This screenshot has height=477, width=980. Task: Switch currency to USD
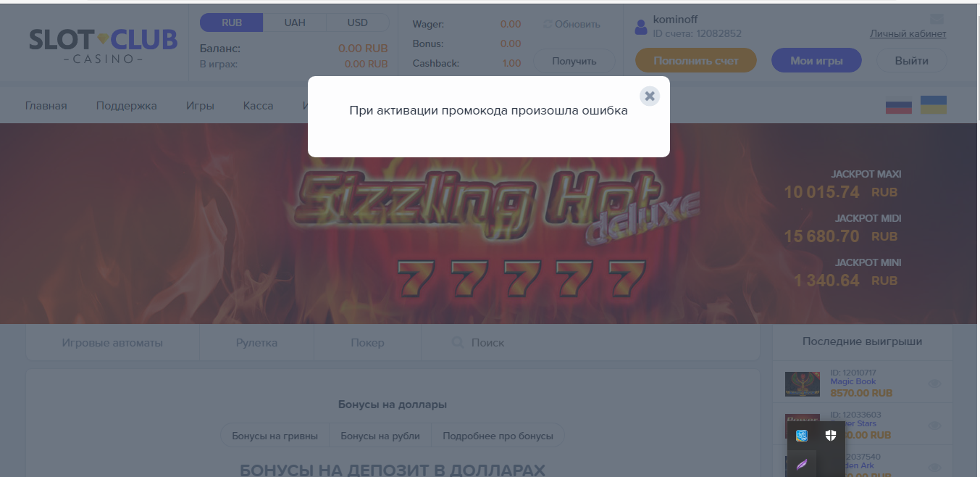pyautogui.click(x=358, y=22)
